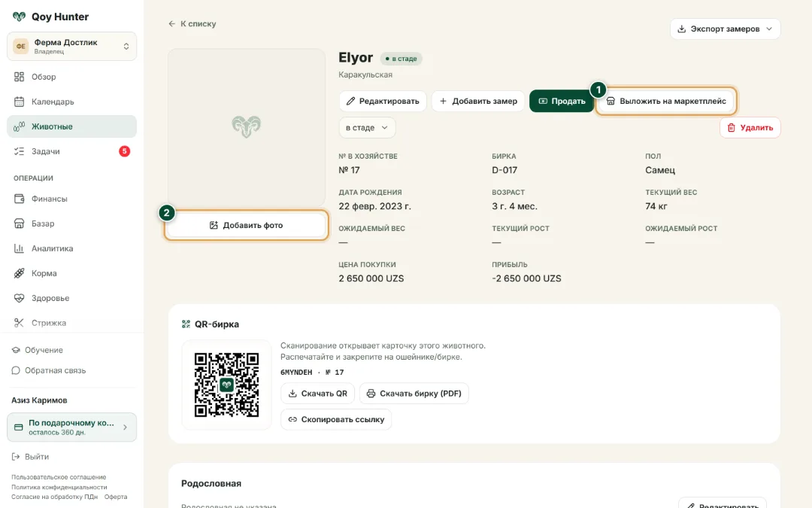Click the Qoy Hunter ram logo icon
Screen dimensions: 812x508
tap(19, 17)
